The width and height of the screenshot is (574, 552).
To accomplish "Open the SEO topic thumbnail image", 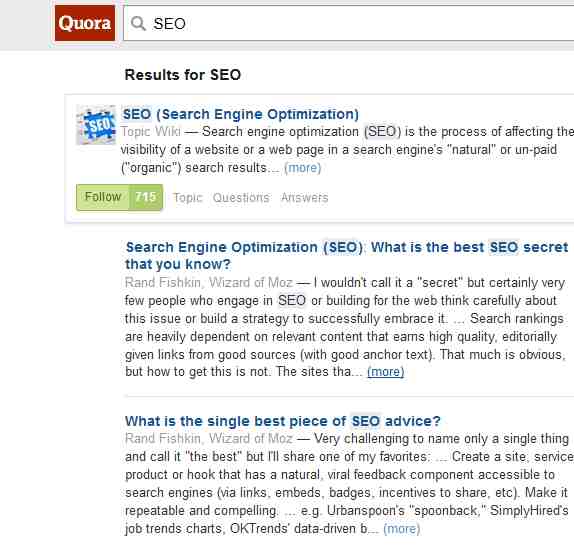I will [96, 125].
